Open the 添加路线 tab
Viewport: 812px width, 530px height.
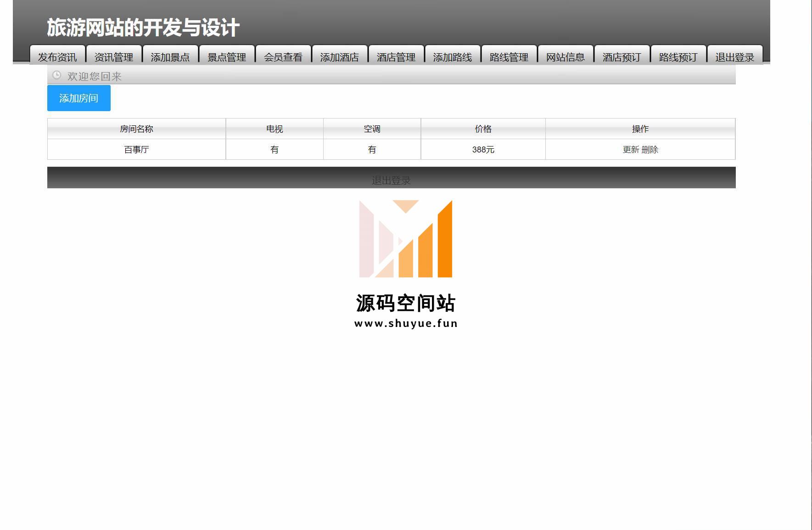(453, 55)
